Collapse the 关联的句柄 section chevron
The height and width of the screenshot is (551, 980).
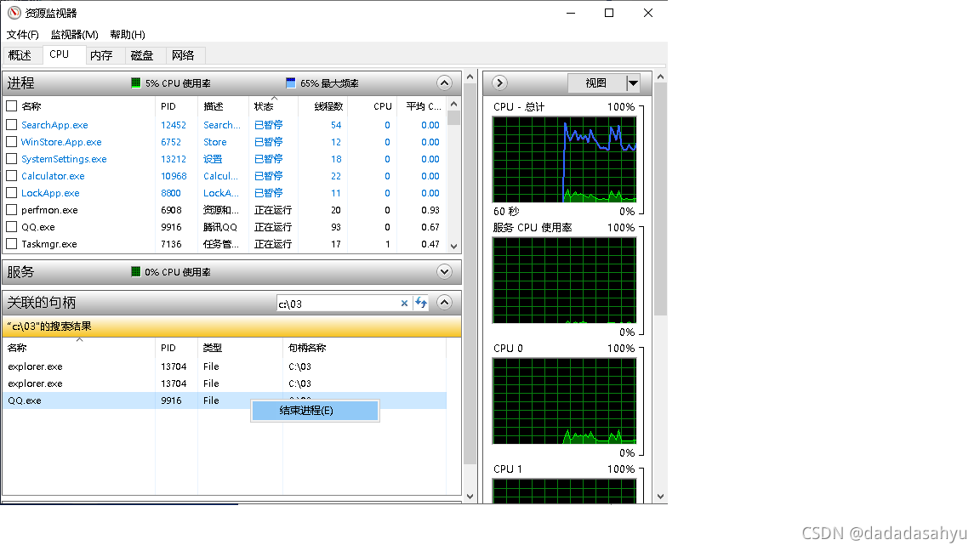[444, 303]
